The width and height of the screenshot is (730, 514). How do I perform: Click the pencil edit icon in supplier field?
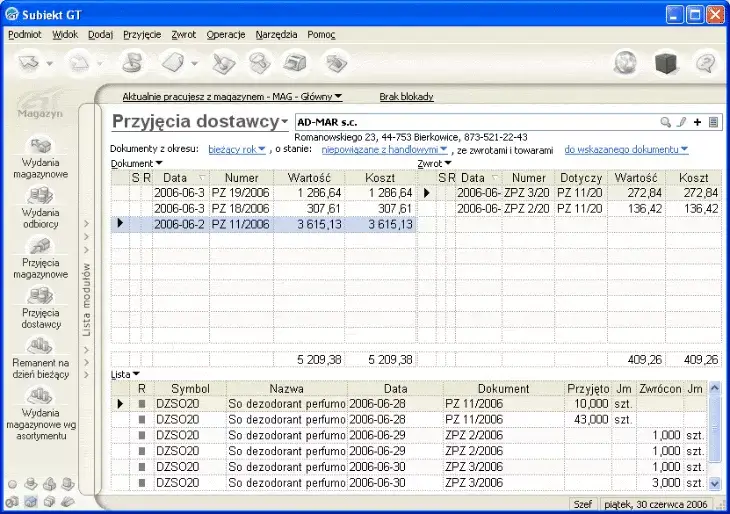click(x=682, y=122)
